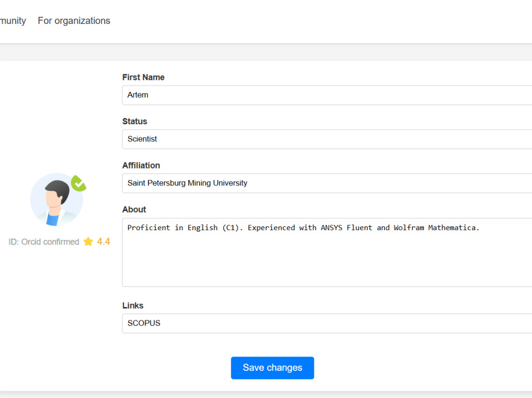
Task: Open the partially visible Community menu item
Action: pyautogui.click(x=13, y=21)
